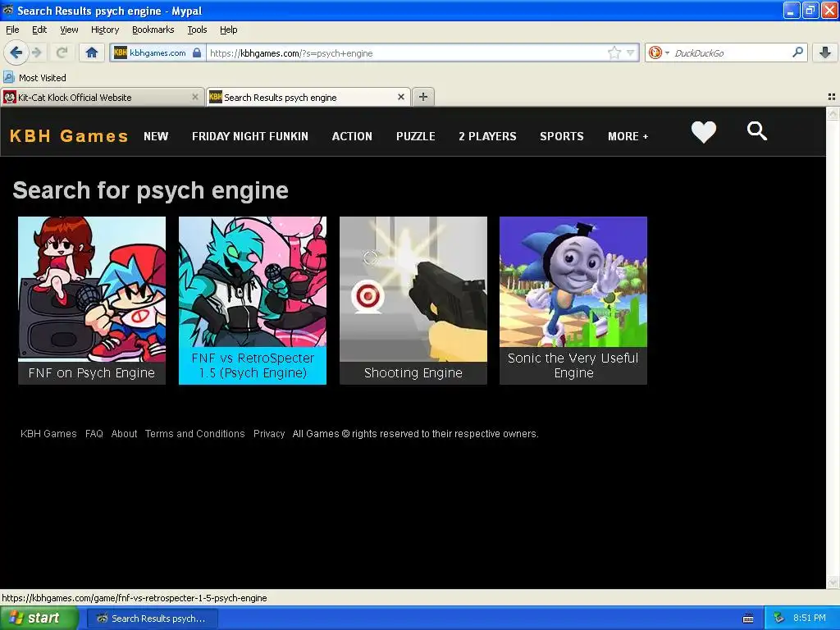The height and width of the screenshot is (630, 840).
Task: Click the KBH Games logo
Action: [x=69, y=136]
